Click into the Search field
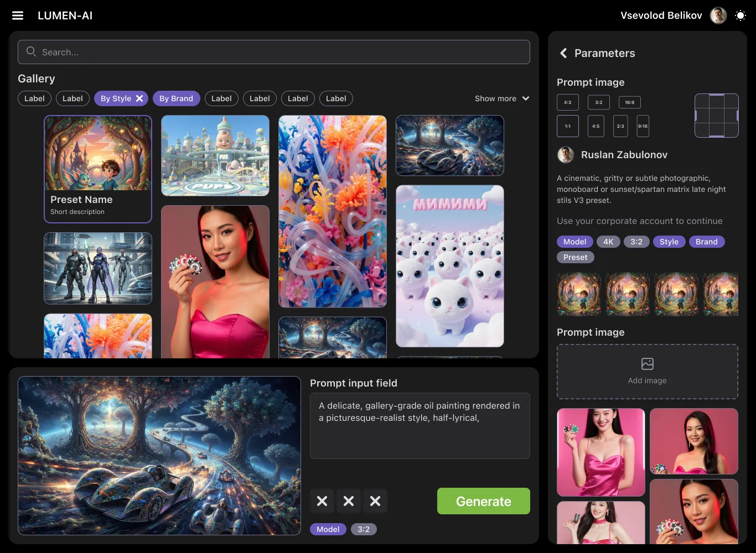 [x=274, y=52]
